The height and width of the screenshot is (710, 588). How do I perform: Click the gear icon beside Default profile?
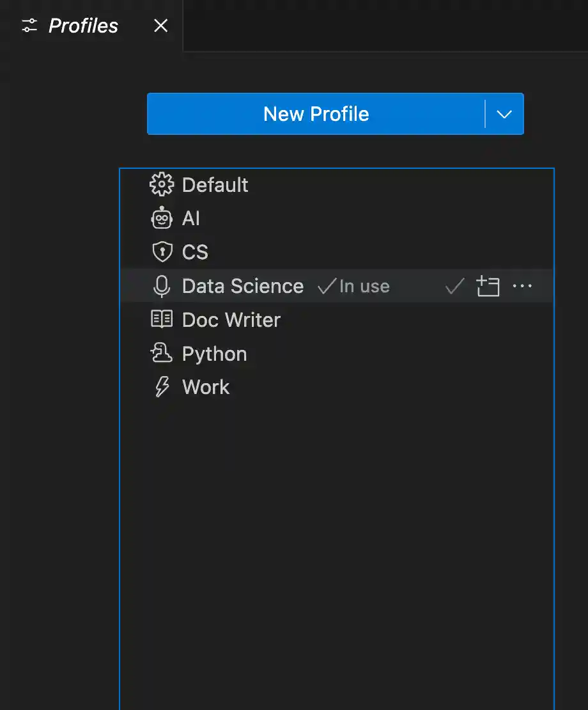click(162, 185)
